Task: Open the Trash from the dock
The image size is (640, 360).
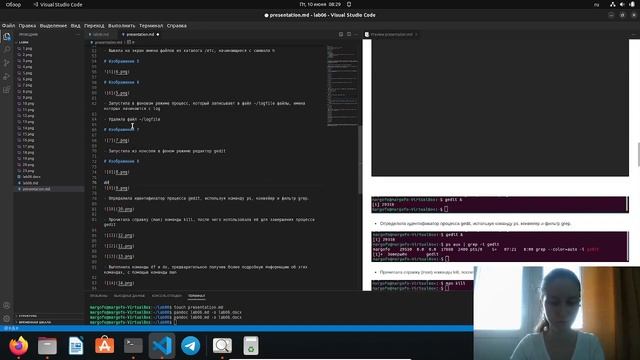Action: click(251, 346)
